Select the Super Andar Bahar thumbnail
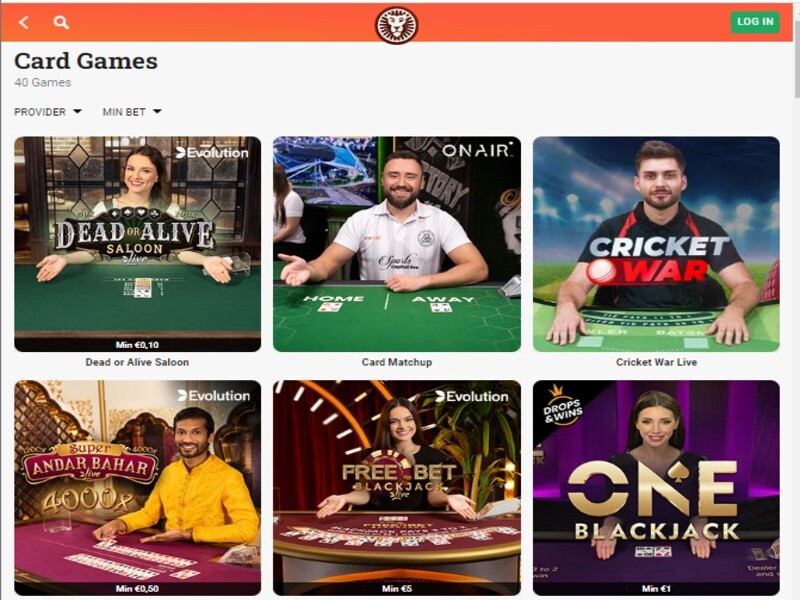 137,488
